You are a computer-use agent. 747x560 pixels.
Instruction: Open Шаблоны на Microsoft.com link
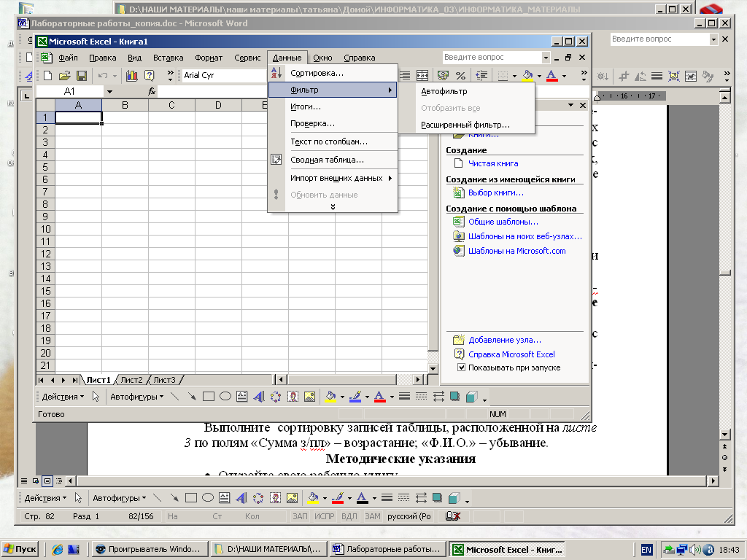(x=517, y=251)
